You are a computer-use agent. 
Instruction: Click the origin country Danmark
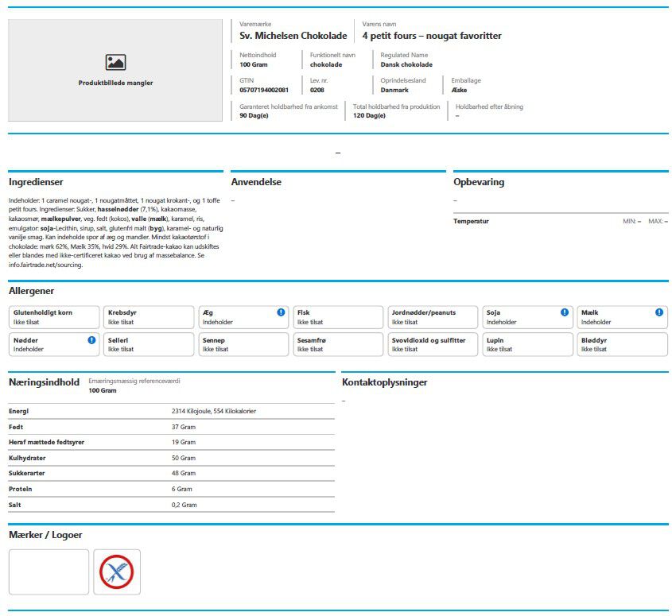pyautogui.click(x=394, y=90)
